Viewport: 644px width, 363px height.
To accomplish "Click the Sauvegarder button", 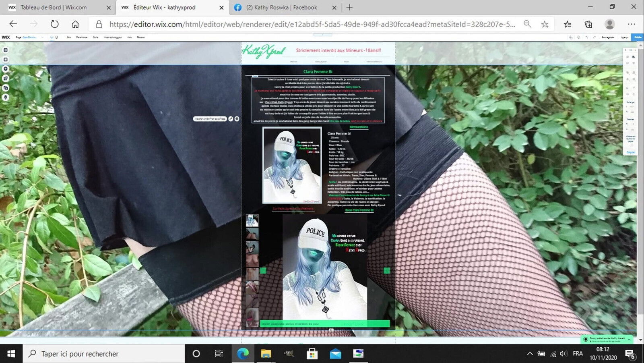I will pos(608,37).
